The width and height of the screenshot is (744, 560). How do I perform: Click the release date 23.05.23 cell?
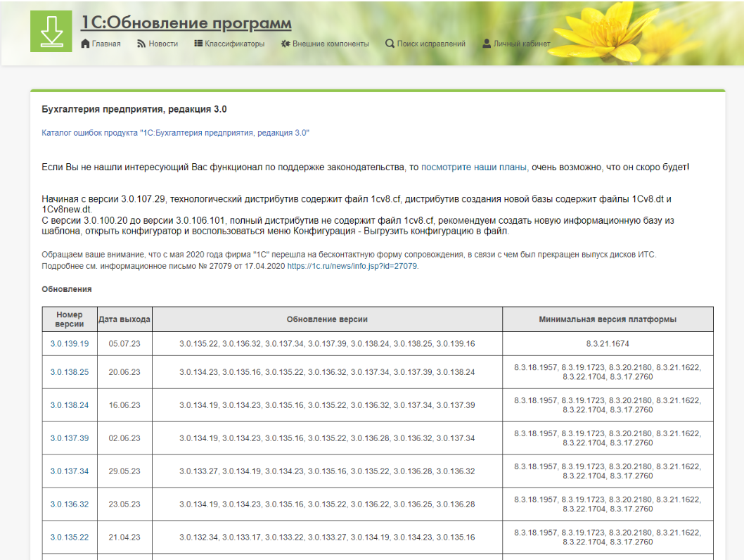click(x=124, y=504)
